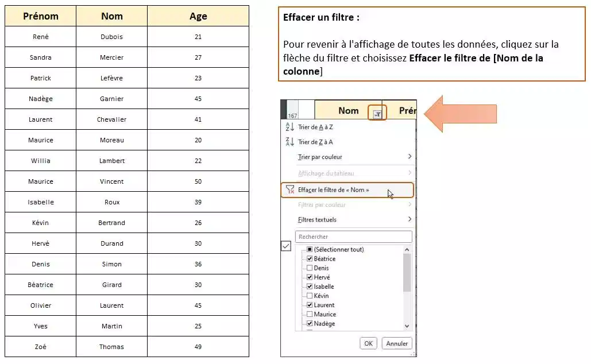Click the cell containing Patrick
This screenshot has width=591, height=364.
point(41,78)
